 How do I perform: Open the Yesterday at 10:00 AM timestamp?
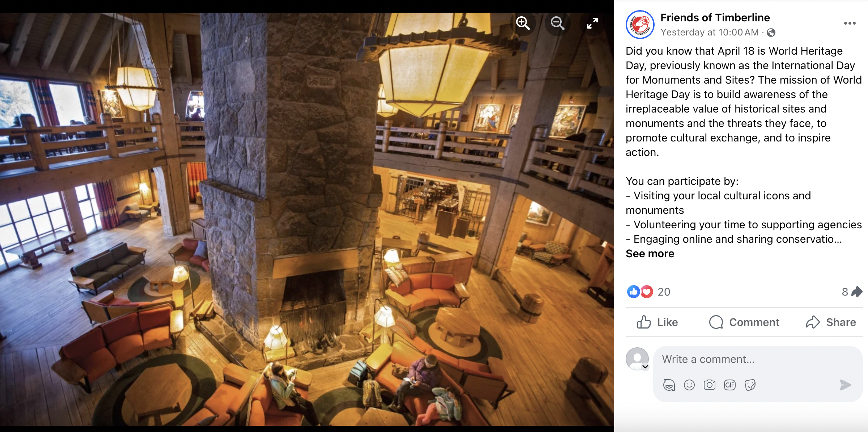coord(710,32)
